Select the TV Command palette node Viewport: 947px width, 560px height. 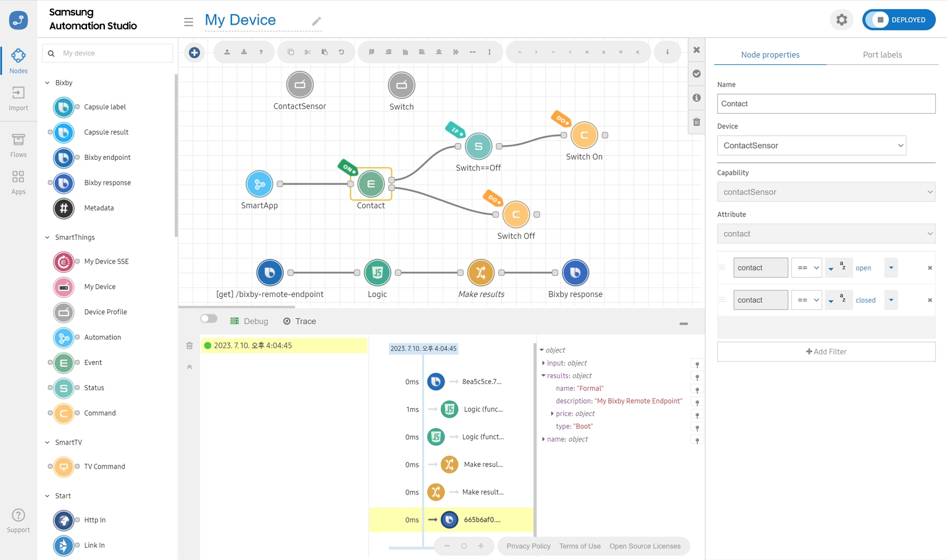[x=64, y=467]
